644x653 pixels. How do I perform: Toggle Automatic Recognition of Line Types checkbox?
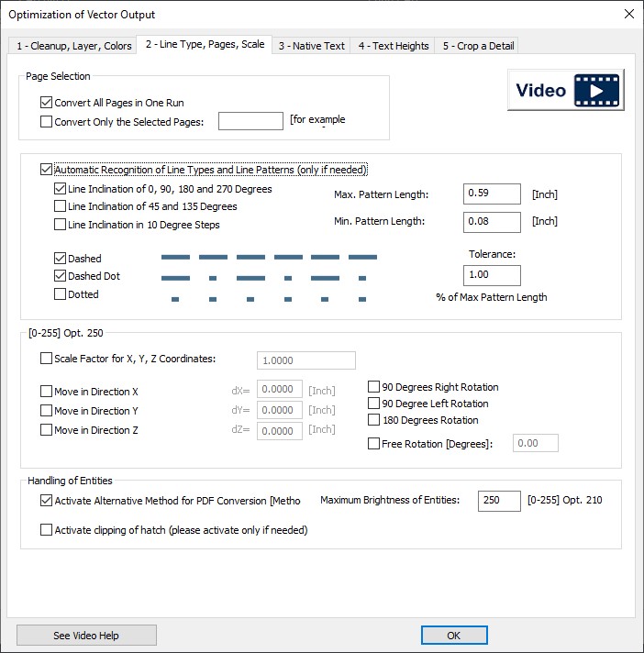coord(46,170)
